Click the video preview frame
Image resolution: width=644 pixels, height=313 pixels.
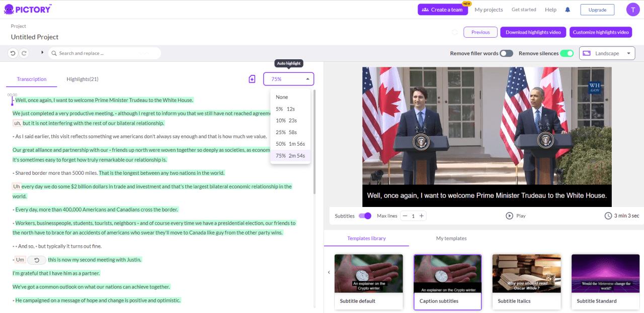coord(487,137)
